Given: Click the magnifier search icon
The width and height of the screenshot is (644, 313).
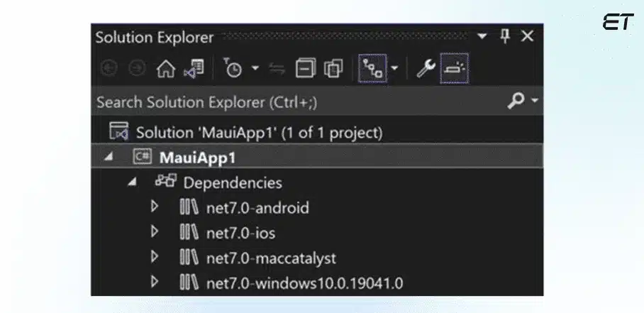Looking at the screenshot, I should [x=516, y=101].
